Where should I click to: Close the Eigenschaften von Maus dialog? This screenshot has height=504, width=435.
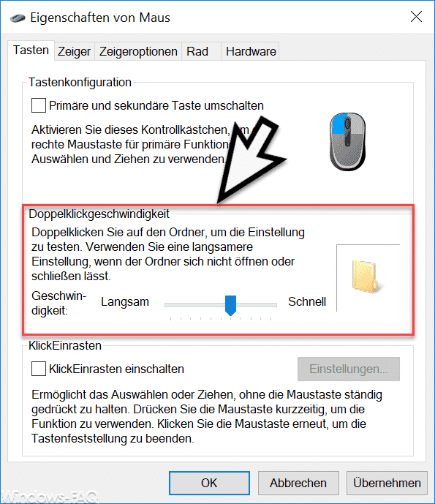tap(416, 17)
